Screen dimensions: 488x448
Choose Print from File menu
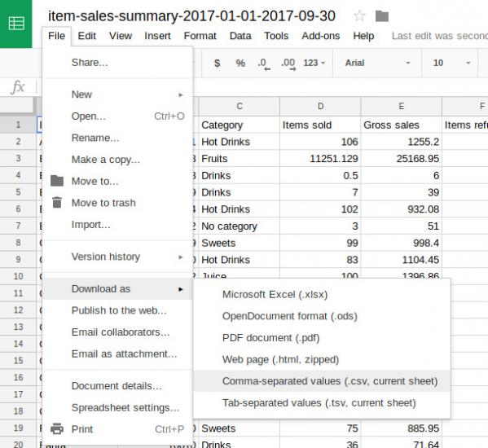point(117,429)
